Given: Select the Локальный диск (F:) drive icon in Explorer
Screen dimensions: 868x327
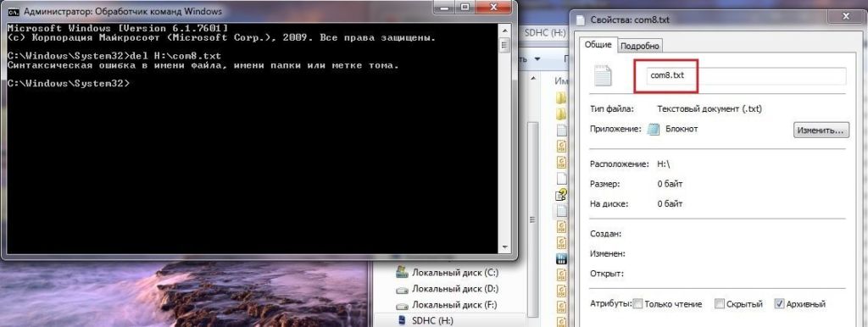Looking at the screenshot, I should (x=402, y=305).
